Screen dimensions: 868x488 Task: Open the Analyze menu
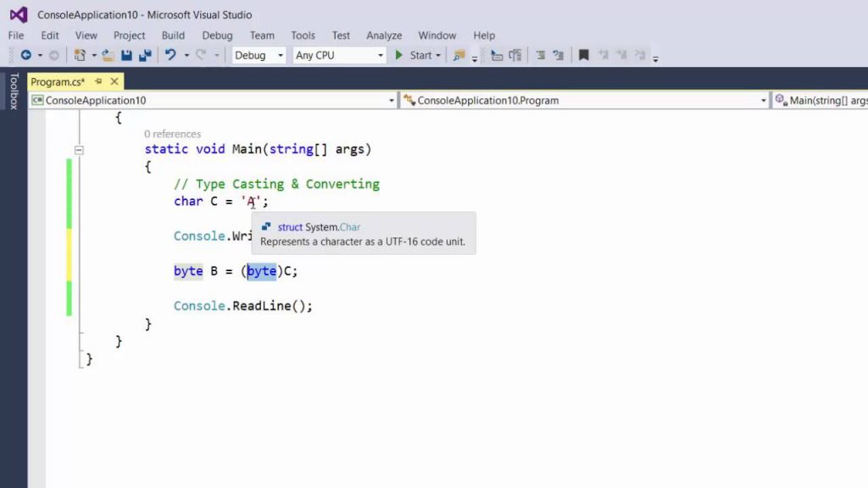tap(384, 36)
